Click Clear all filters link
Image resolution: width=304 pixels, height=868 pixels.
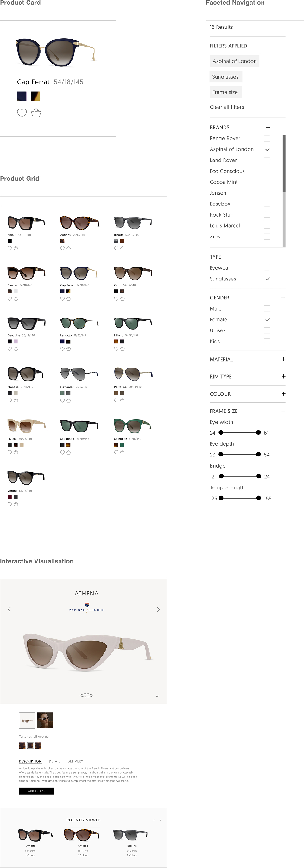[227, 107]
